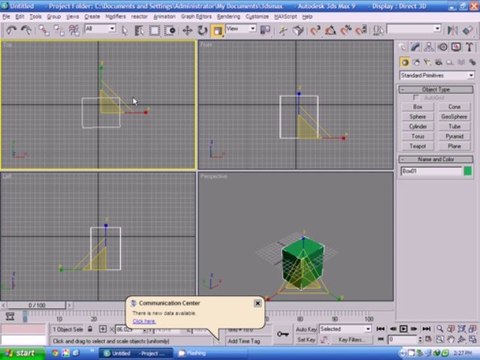Open the Named Selection Sets dropdown

[414, 29]
